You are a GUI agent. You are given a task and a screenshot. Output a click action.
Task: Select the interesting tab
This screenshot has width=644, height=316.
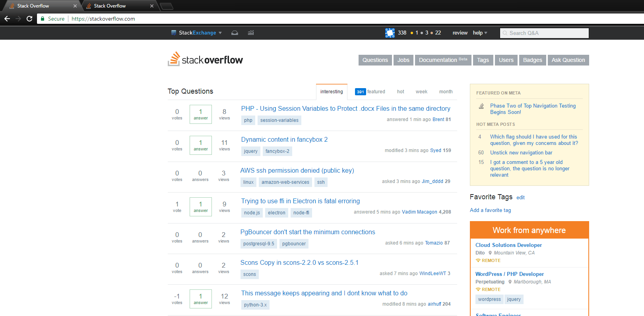332,92
